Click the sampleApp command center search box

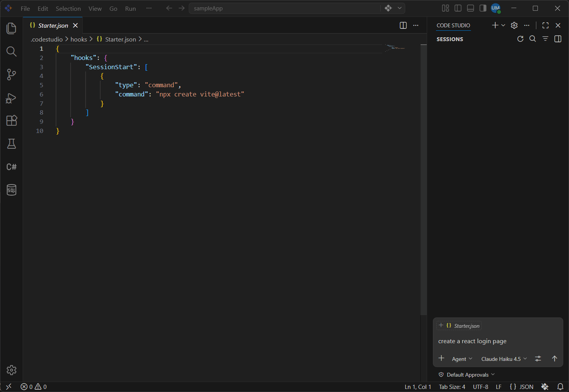pos(284,8)
